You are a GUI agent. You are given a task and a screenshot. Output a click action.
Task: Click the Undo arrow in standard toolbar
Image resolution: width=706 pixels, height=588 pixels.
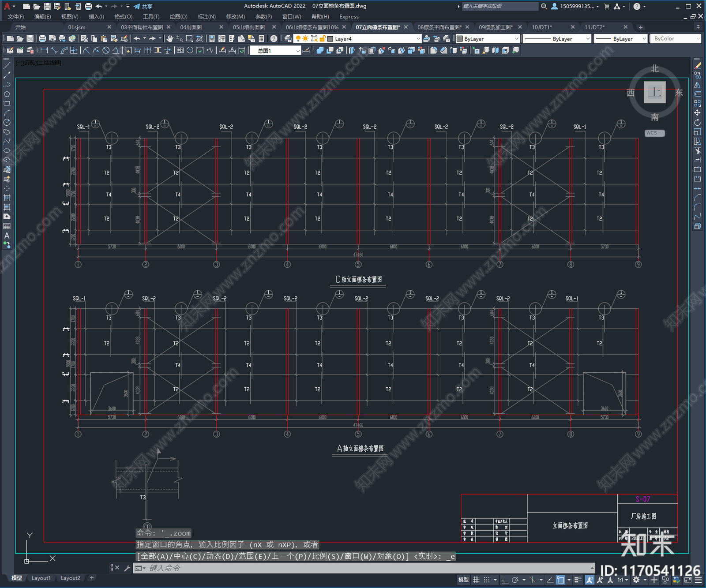(x=137, y=39)
